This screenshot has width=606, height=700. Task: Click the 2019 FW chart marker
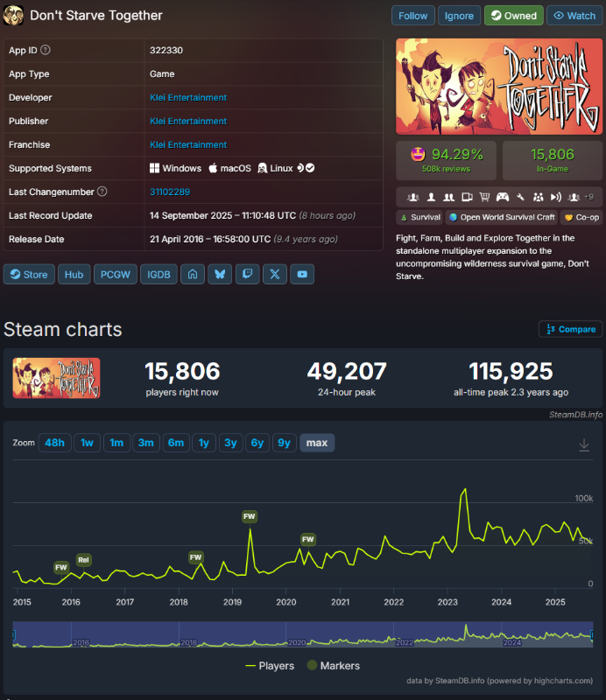[x=250, y=516]
